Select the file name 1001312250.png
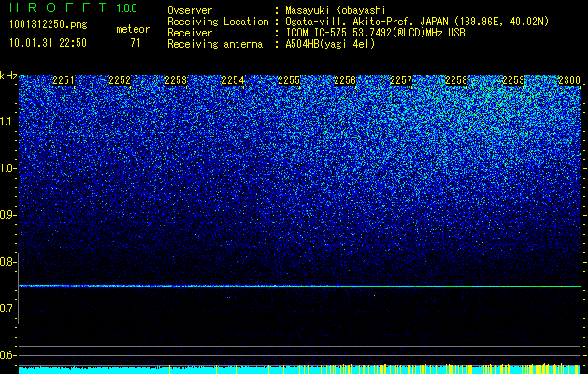Screen dimensions: 588x374 click(x=49, y=25)
